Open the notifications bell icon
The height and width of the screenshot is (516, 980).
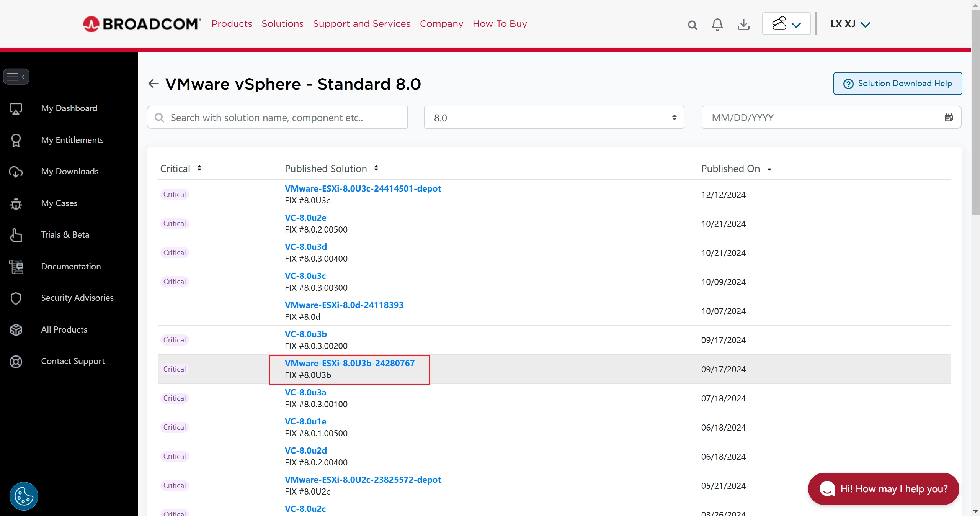[x=717, y=25]
